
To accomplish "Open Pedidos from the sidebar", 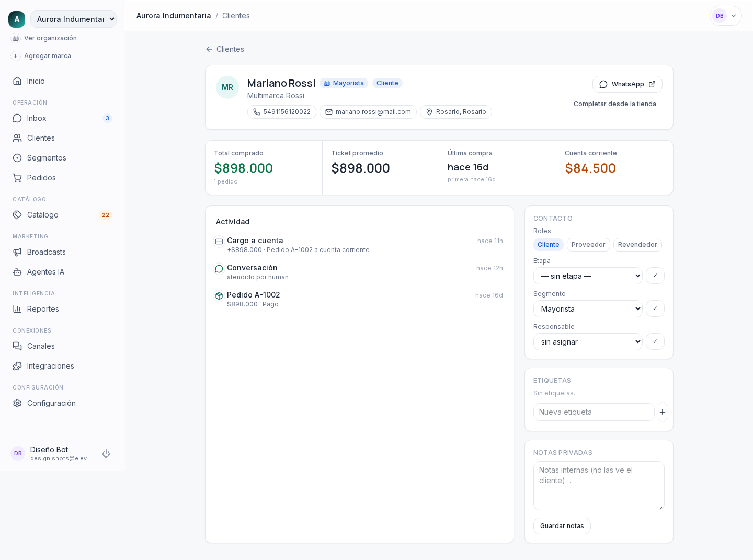I will (62, 178).
